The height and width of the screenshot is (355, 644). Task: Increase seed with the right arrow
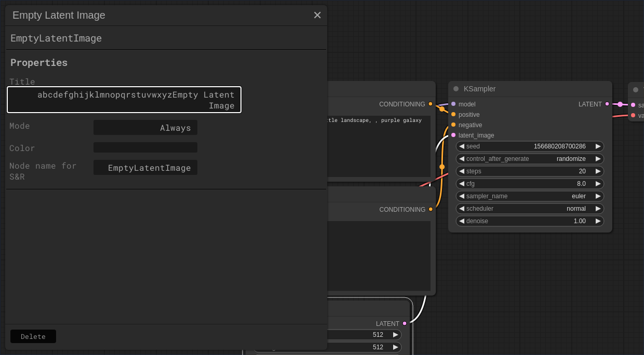click(x=598, y=146)
